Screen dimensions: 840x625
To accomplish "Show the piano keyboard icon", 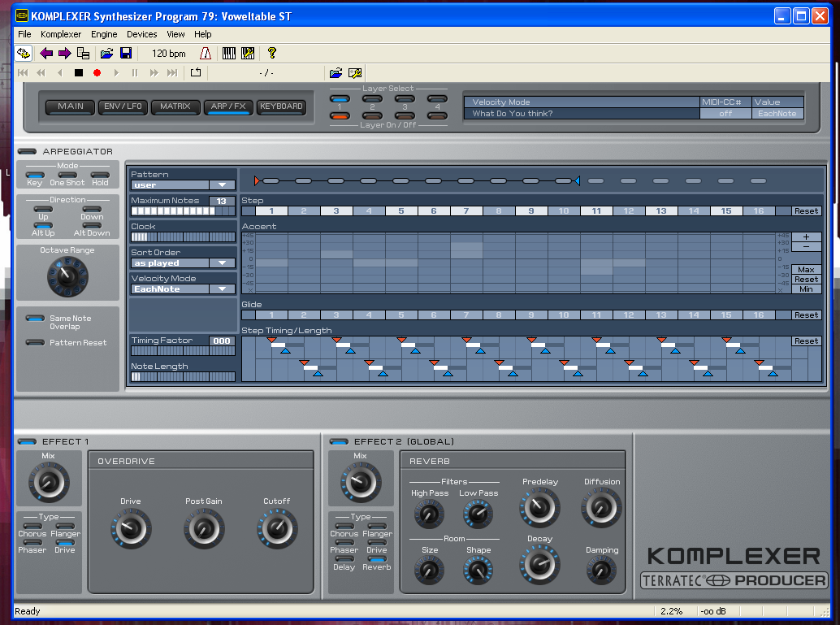I will click(229, 53).
